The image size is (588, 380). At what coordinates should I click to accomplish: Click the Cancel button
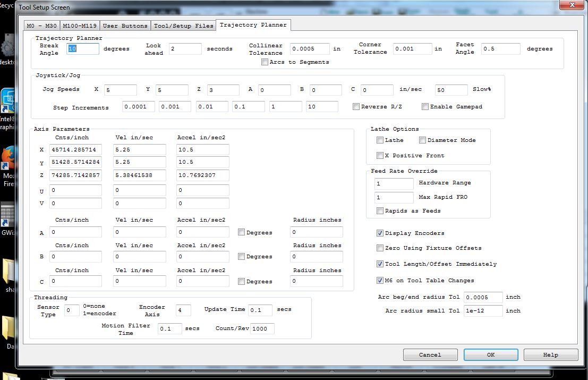430,354
